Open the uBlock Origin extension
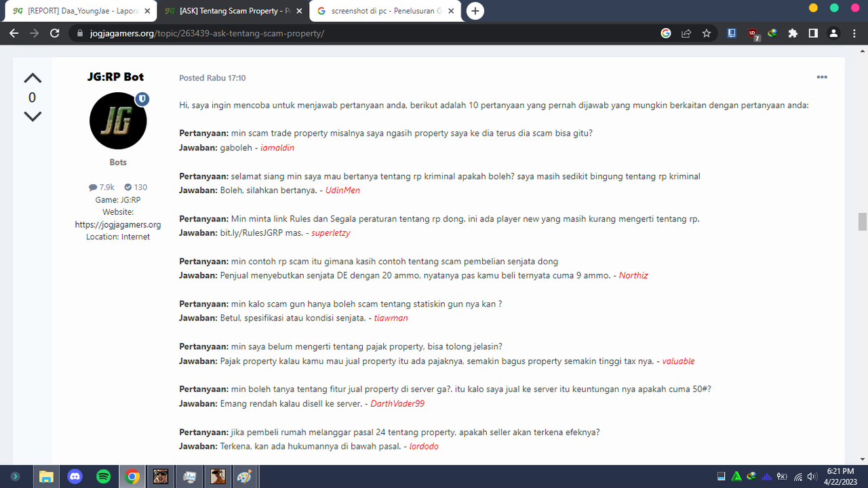868x488 pixels. tap(753, 33)
